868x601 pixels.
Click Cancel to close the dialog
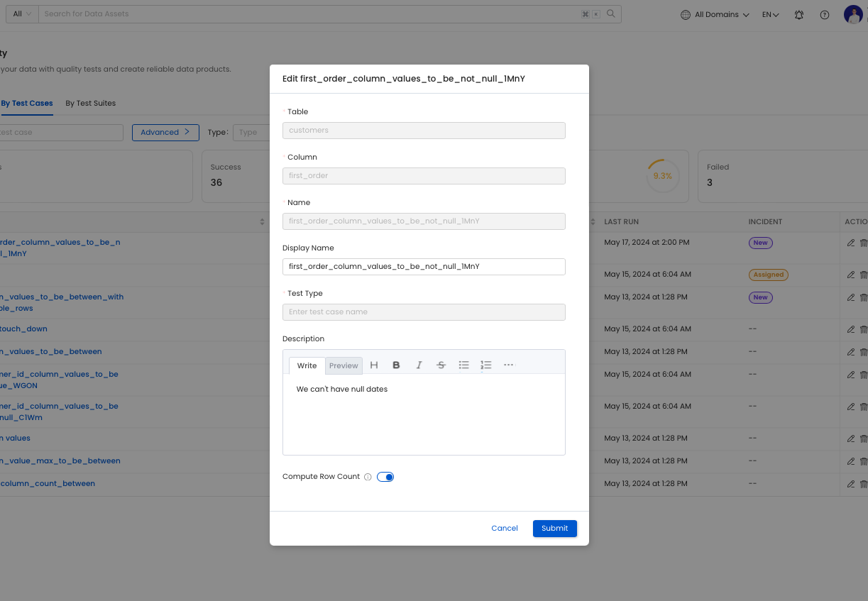click(x=505, y=528)
